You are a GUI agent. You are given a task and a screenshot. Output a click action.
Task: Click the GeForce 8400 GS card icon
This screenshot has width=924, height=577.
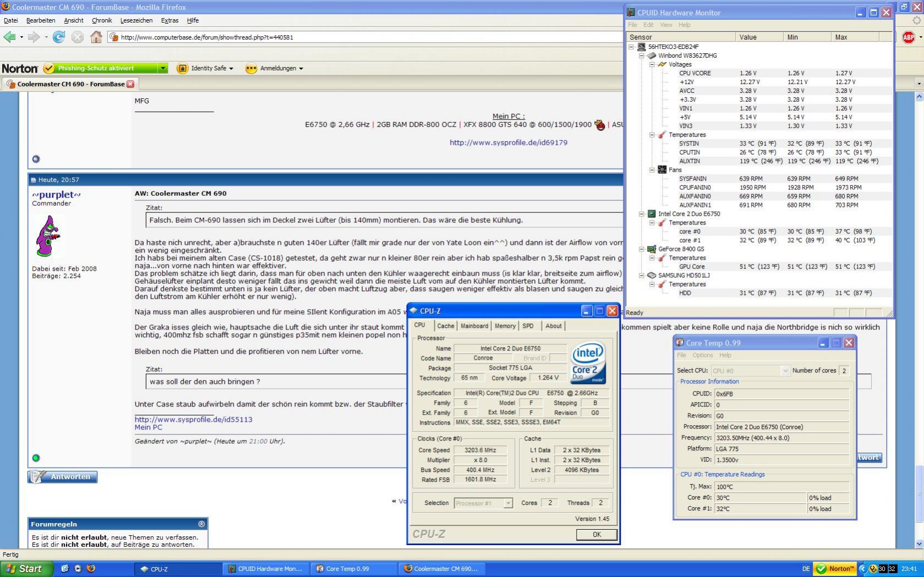652,249
